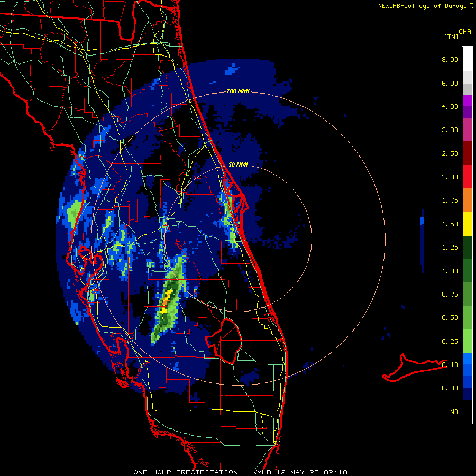
Task: Pick the yellow swatch near 1.50
Action: tap(467, 224)
